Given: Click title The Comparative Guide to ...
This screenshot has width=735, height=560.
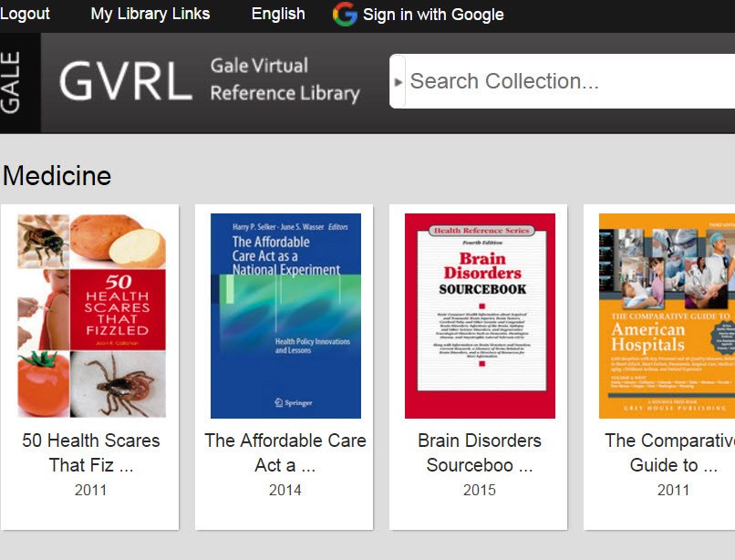Looking at the screenshot, I should pyautogui.click(x=670, y=452).
